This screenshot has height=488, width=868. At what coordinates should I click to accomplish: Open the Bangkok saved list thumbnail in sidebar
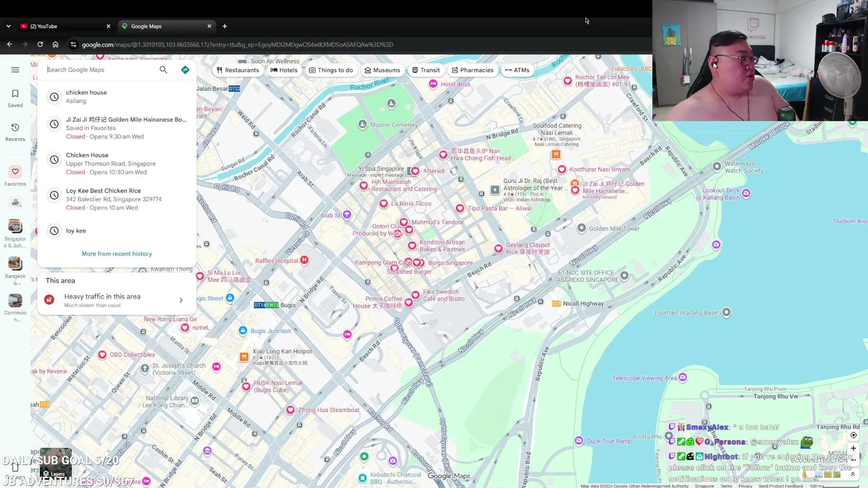pyautogui.click(x=15, y=263)
